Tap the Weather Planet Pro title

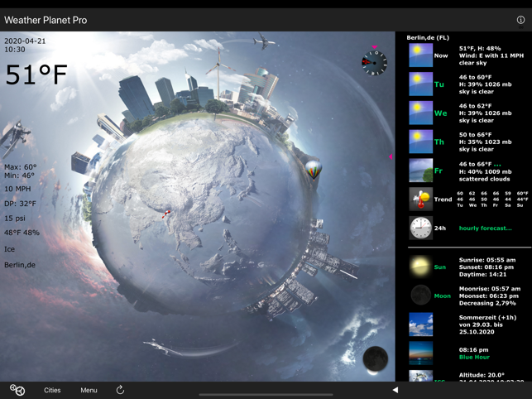pos(46,20)
